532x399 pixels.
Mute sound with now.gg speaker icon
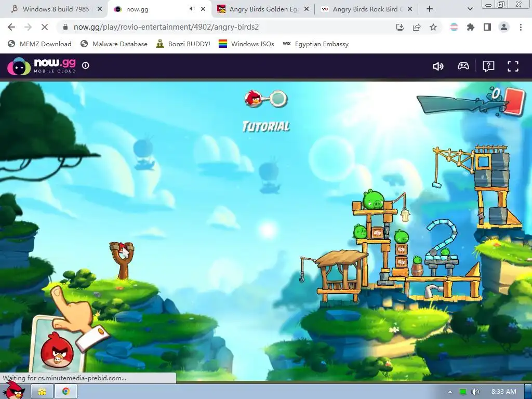438,66
